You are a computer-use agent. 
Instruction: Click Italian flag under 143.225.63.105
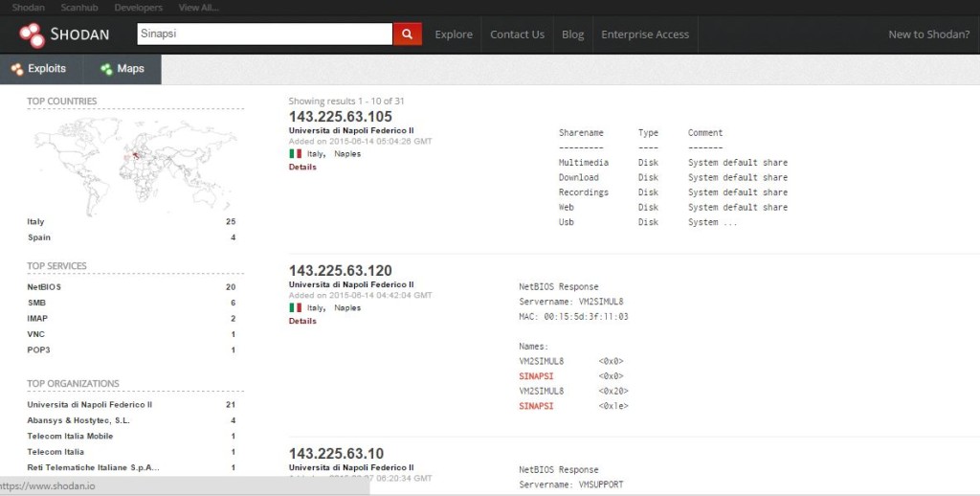tap(295, 153)
